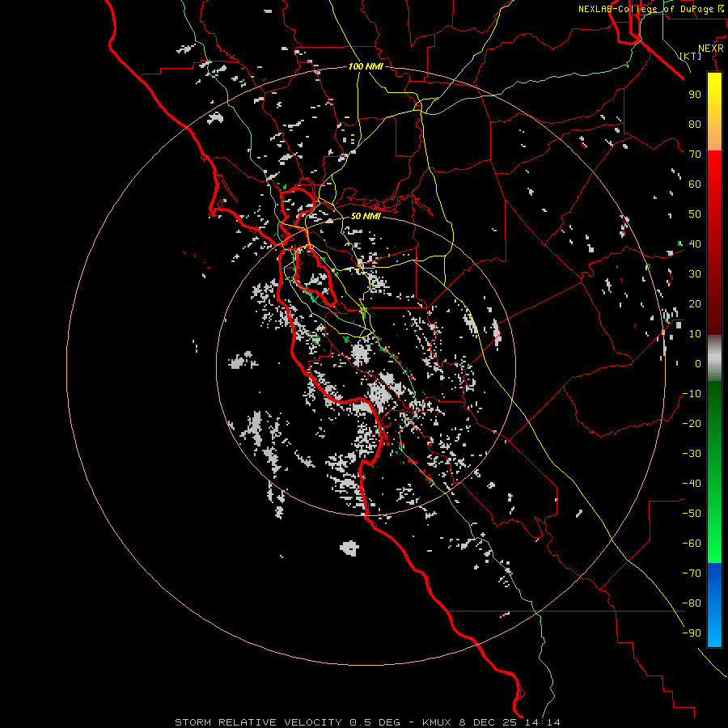Select the -10 value on the velocity scale
728x728 pixels.
[x=692, y=394]
